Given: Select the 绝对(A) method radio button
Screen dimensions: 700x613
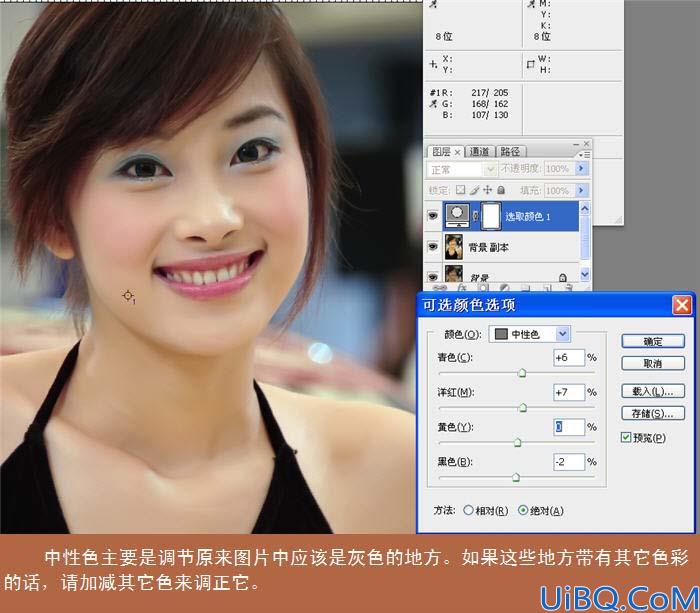Looking at the screenshot, I should coord(523,510).
